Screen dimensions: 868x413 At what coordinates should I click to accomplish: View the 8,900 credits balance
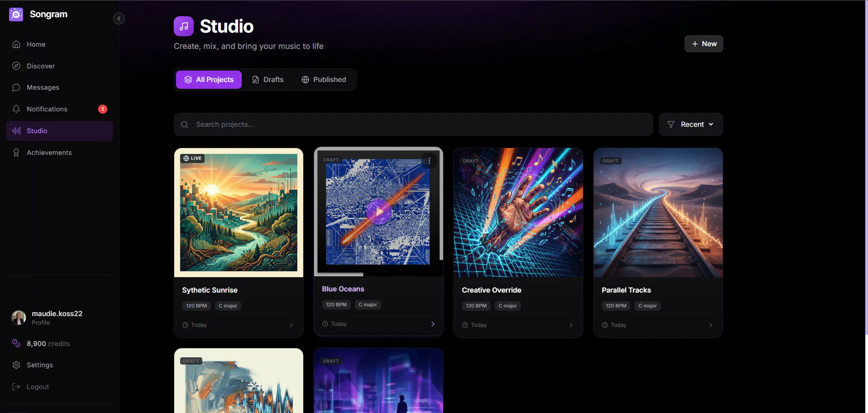(48, 344)
